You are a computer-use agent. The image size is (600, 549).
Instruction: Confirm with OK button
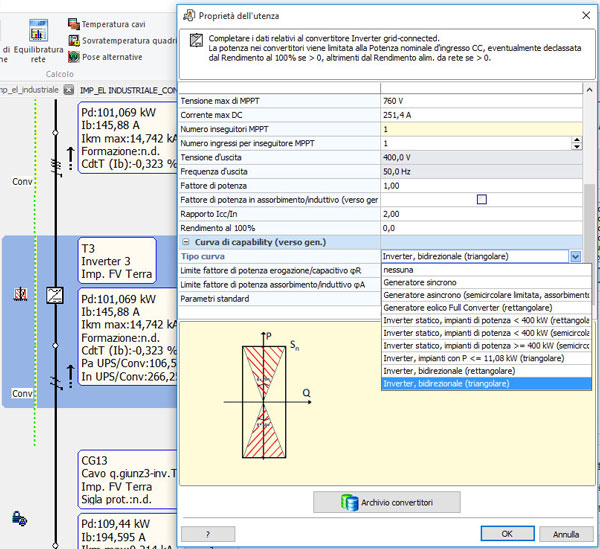[x=507, y=534]
